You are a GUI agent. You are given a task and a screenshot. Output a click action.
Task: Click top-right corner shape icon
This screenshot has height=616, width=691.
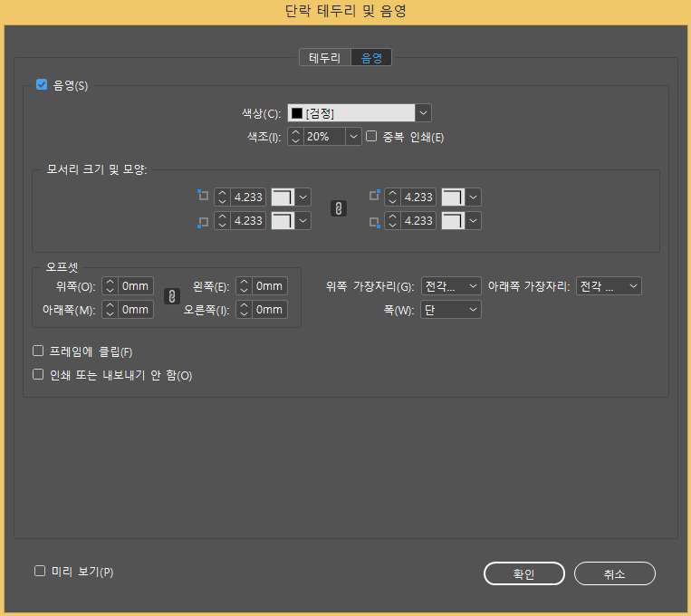point(453,197)
